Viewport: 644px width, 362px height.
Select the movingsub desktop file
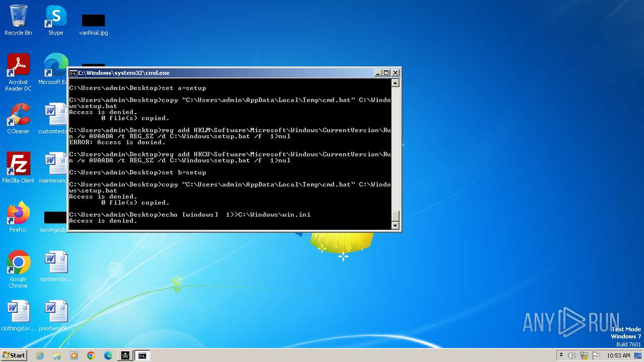53,221
